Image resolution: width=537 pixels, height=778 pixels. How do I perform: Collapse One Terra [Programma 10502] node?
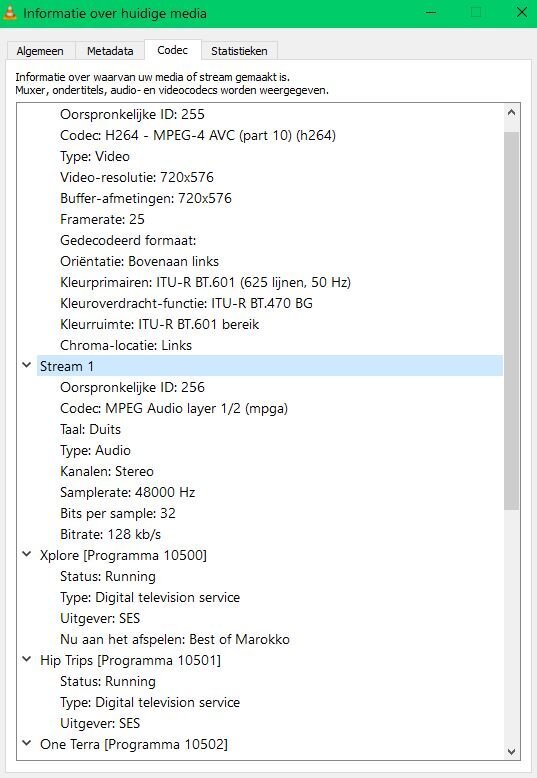tap(27, 744)
